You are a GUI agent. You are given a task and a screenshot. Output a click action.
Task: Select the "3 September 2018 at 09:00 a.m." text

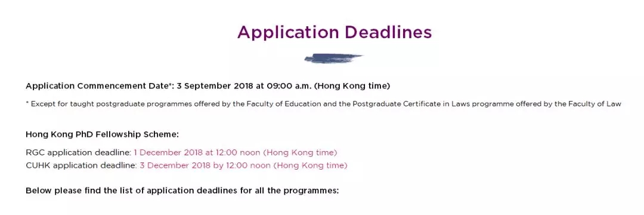tap(244, 87)
